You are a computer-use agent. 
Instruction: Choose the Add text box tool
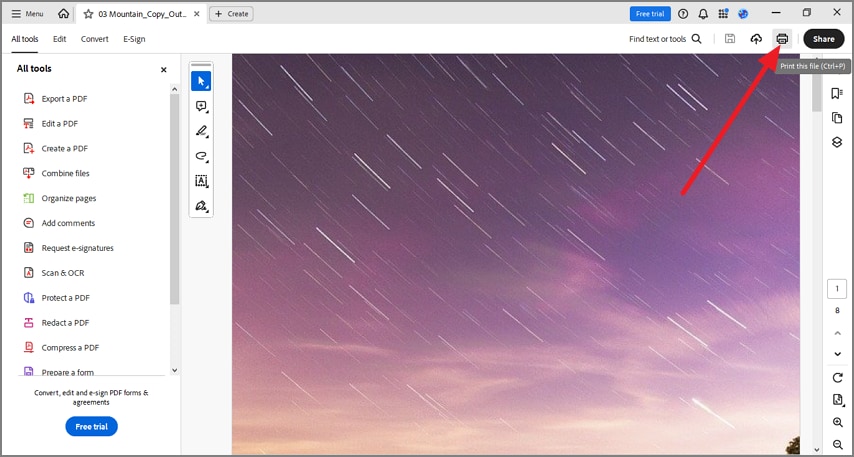point(201,181)
